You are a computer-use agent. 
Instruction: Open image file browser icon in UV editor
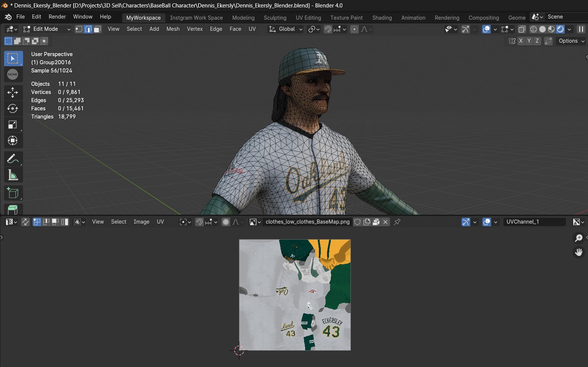point(376,222)
